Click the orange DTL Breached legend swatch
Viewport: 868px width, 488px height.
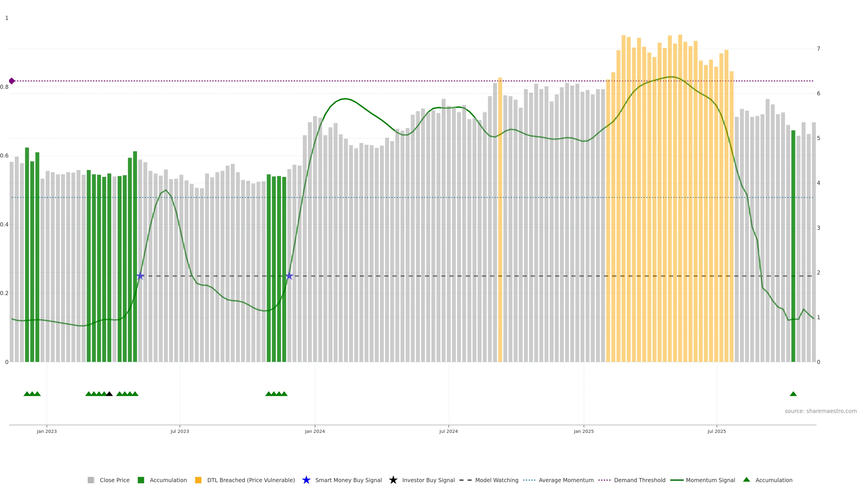[x=198, y=480]
